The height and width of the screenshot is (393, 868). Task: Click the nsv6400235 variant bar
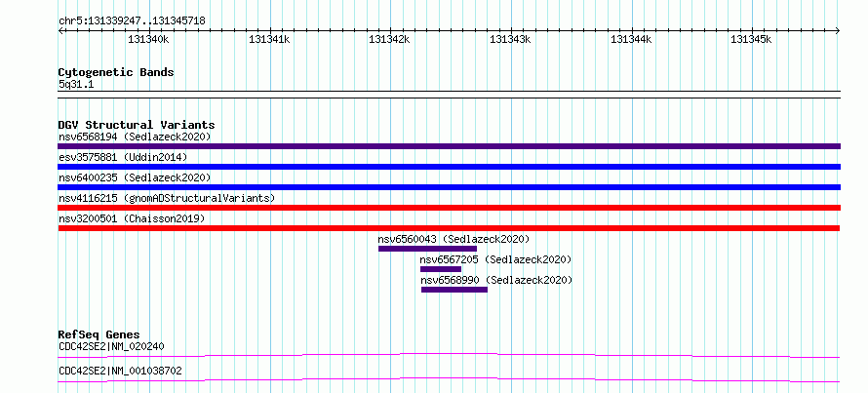click(449, 187)
